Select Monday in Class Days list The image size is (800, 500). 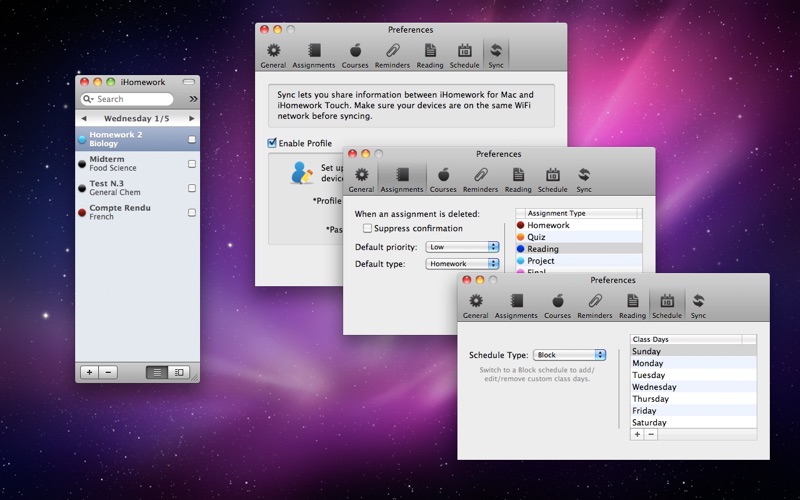click(693, 363)
